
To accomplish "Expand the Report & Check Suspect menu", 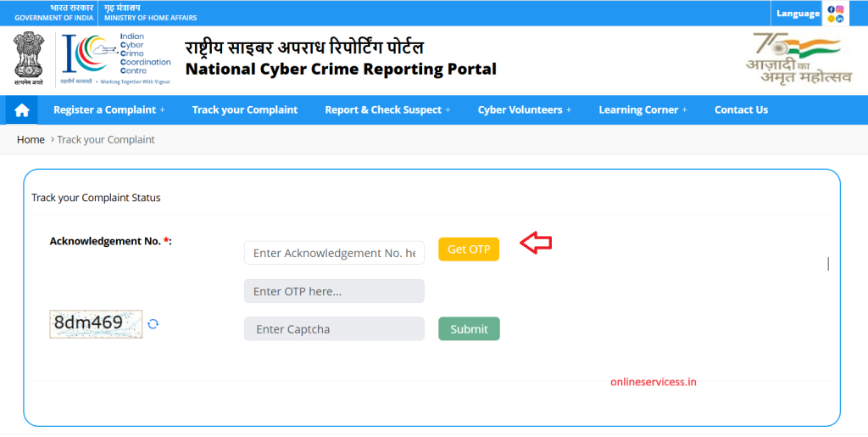I will tap(387, 109).
